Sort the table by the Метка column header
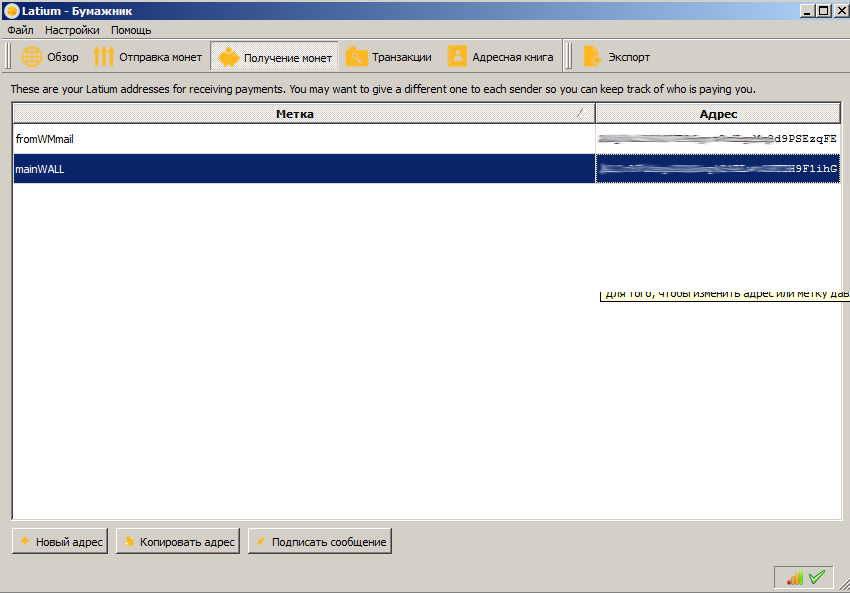This screenshot has height=593, width=850. [295, 114]
